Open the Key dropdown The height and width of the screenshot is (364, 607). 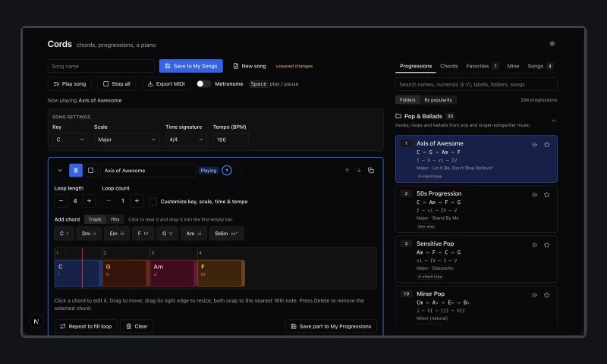tap(70, 140)
